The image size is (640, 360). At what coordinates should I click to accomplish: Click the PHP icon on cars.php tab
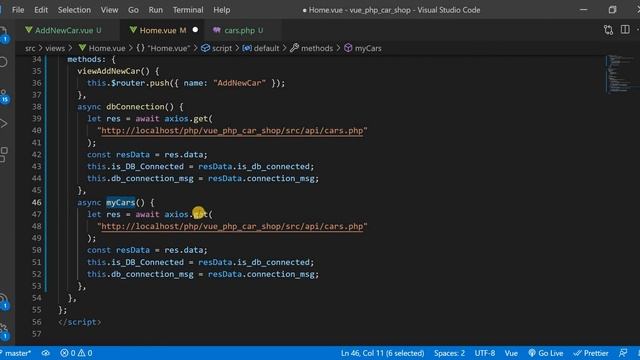(x=217, y=30)
